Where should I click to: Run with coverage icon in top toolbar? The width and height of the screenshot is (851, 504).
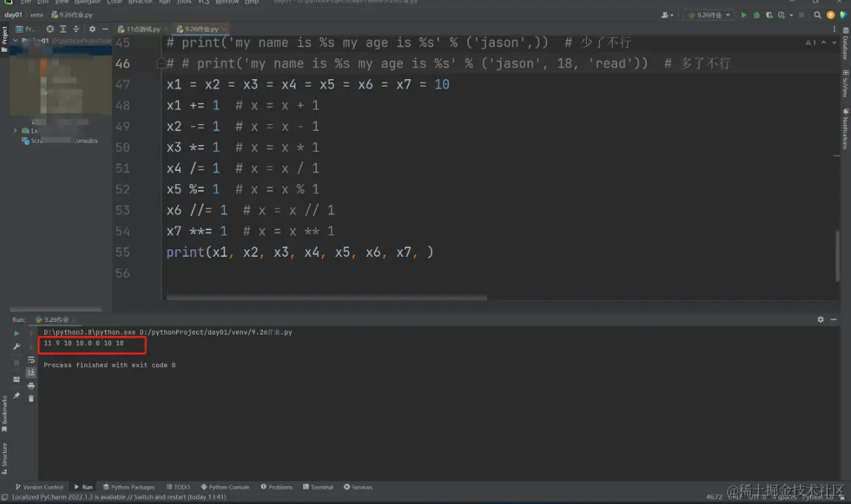tap(769, 16)
